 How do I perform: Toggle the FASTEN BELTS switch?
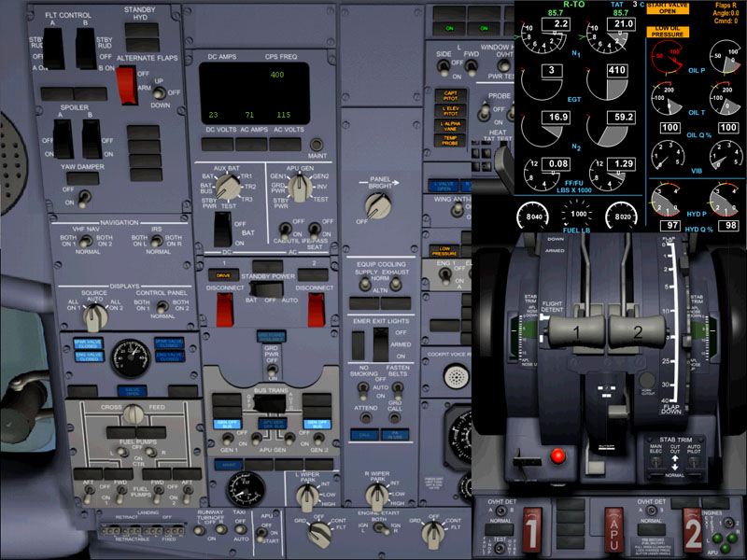(x=396, y=389)
